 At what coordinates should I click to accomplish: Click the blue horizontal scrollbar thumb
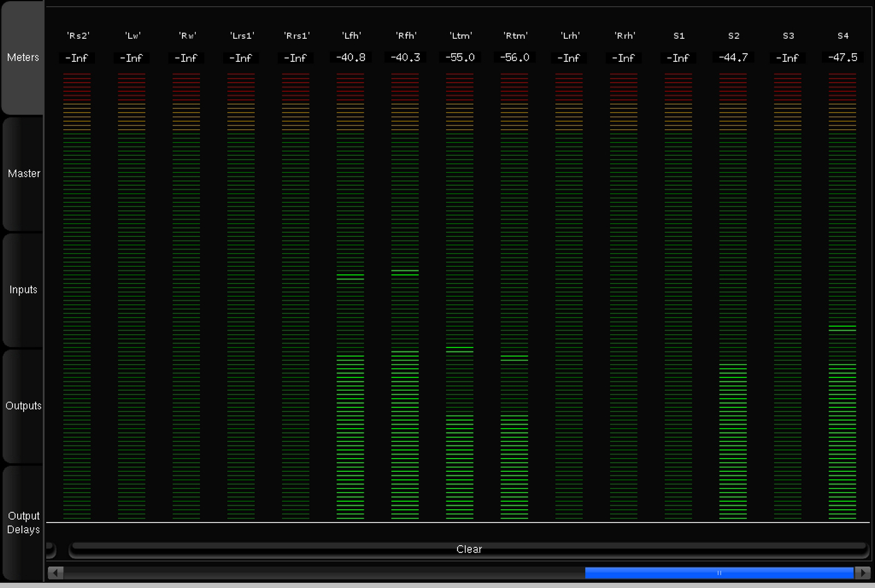pyautogui.click(x=719, y=572)
